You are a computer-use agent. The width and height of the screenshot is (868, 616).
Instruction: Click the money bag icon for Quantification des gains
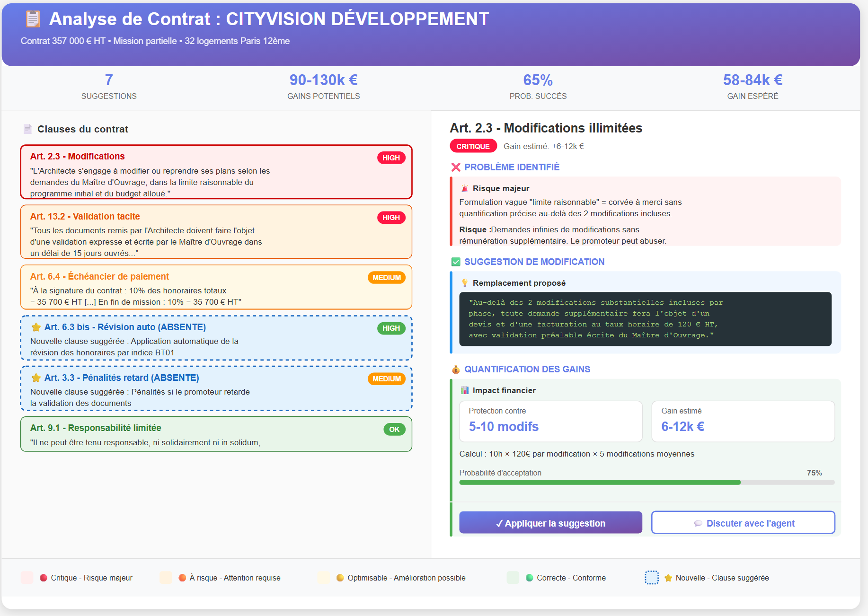coord(455,369)
